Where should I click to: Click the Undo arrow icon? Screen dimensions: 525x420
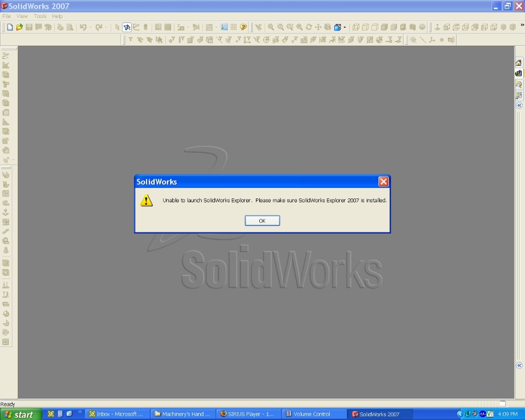[83, 27]
